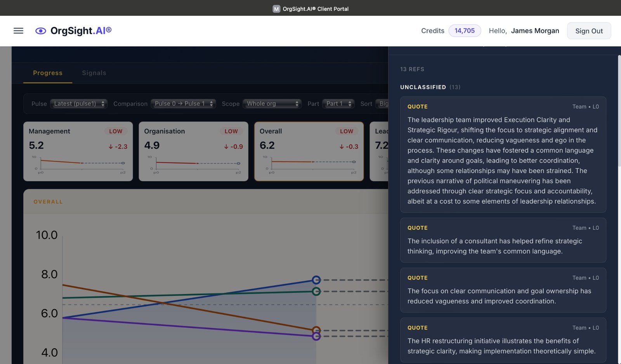Image resolution: width=621 pixels, height=364 pixels.
Task: Click the M favicon in title bar
Action: [276, 9]
